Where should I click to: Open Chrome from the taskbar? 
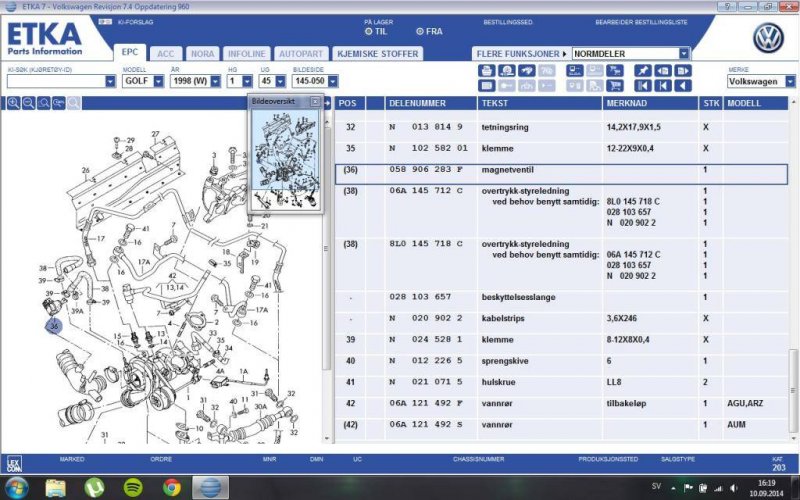point(172,487)
